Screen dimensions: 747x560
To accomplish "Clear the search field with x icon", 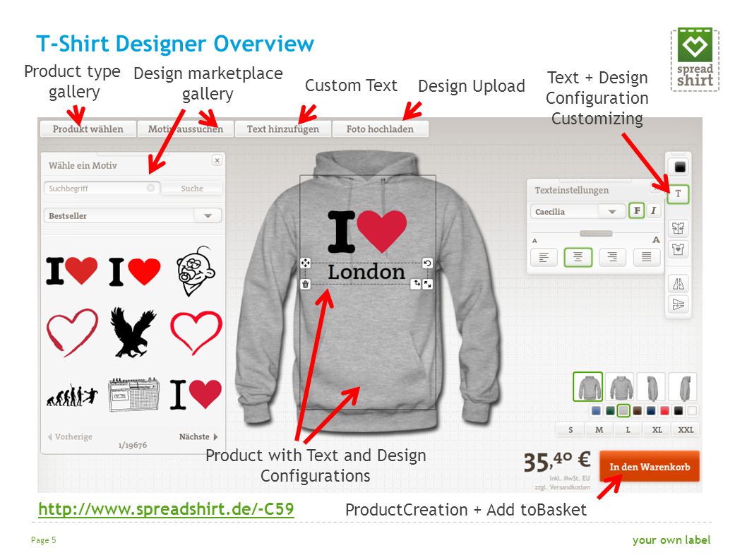I will [150, 188].
